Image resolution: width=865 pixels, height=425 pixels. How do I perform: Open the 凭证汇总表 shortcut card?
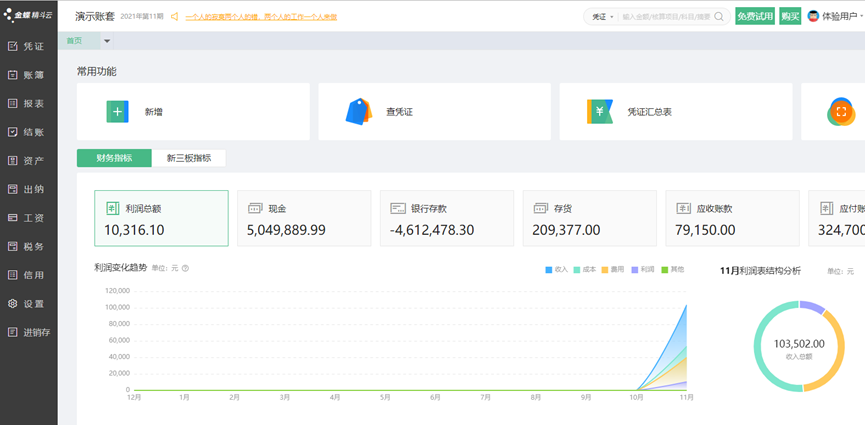(676, 111)
